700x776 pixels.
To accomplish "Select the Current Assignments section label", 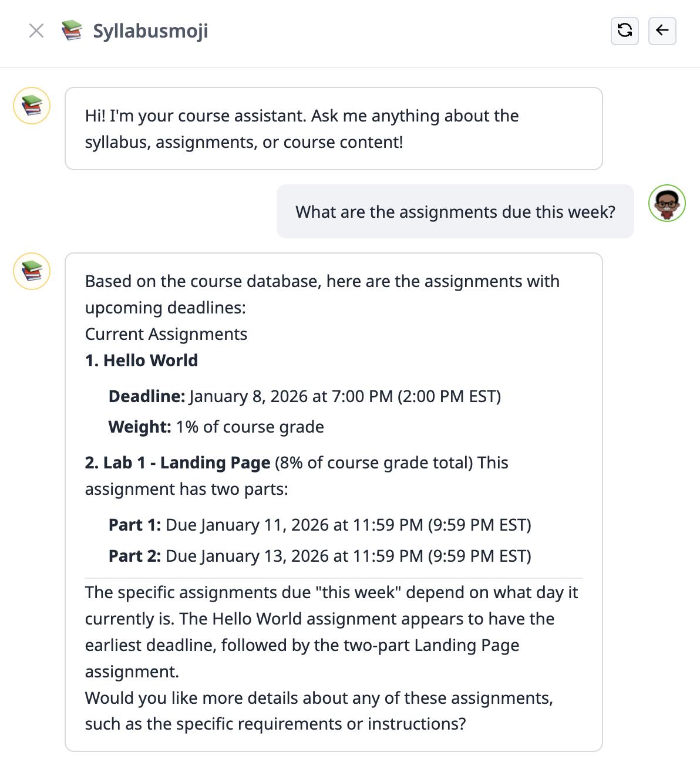I will click(166, 334).
